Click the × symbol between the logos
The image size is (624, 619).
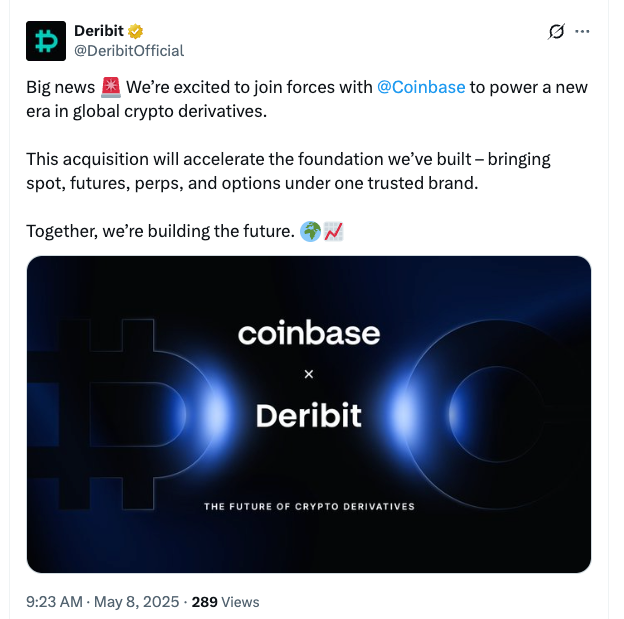[x=309, y=374]
